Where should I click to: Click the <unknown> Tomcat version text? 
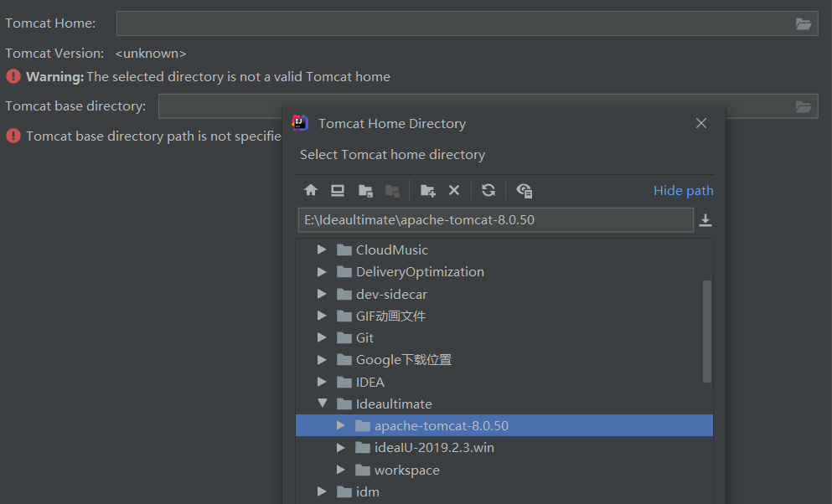tap(151, 54)
